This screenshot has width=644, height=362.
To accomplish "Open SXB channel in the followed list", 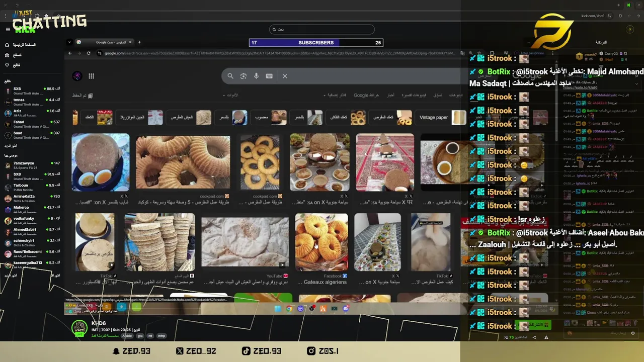I will [x=32, y=91].
